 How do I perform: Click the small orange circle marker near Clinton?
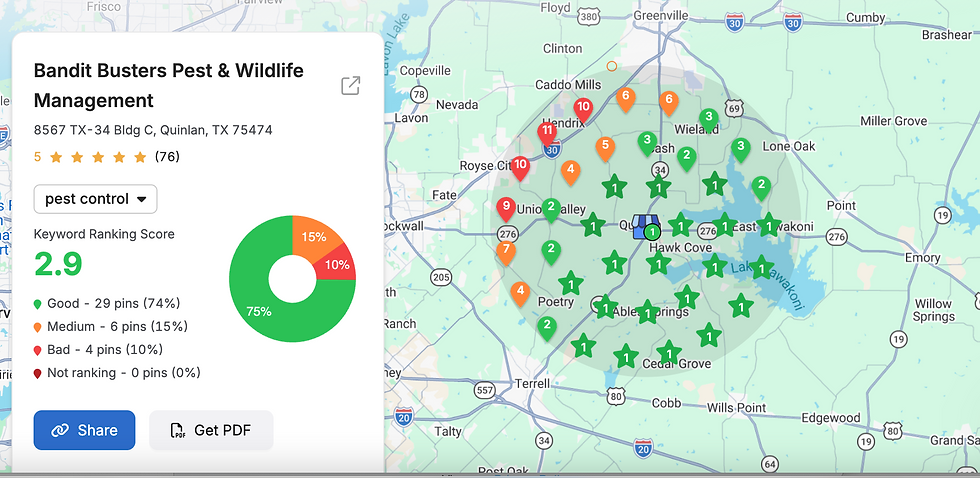pyautogui.click(x=612, y=66)
